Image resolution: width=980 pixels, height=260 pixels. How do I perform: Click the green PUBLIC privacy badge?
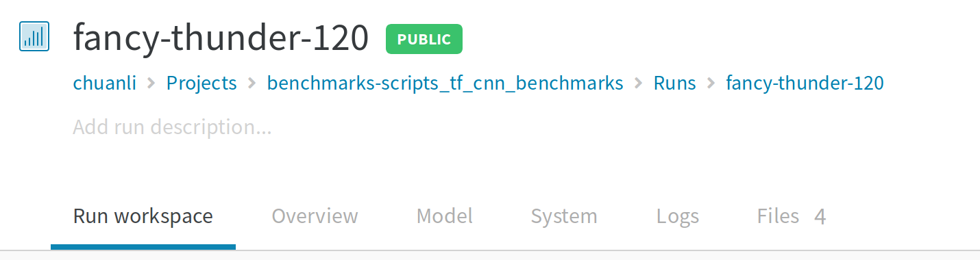[424, 39]
